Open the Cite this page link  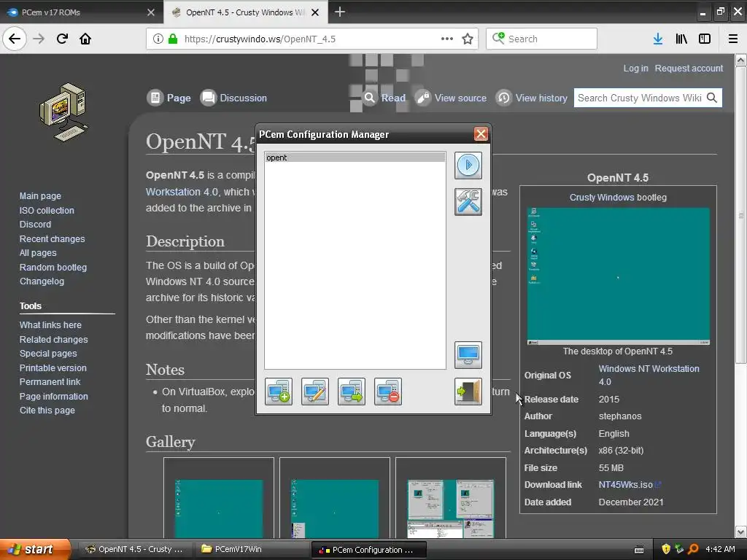47,410
